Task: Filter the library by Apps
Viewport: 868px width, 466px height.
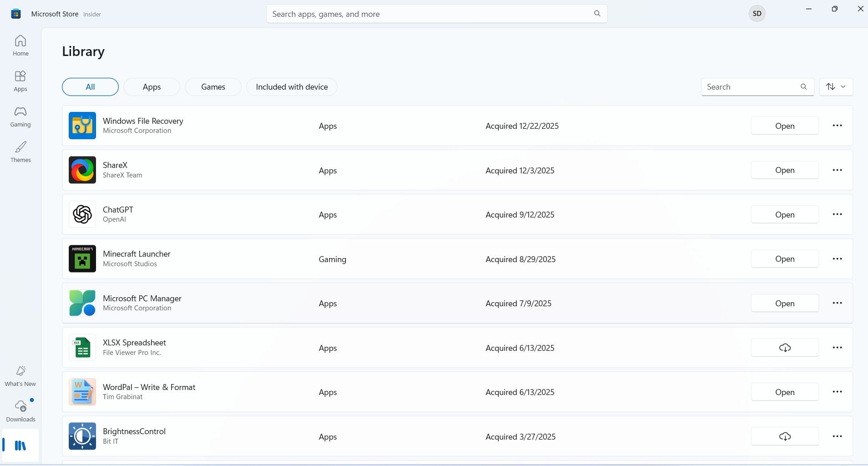Action: pos(152,87)
